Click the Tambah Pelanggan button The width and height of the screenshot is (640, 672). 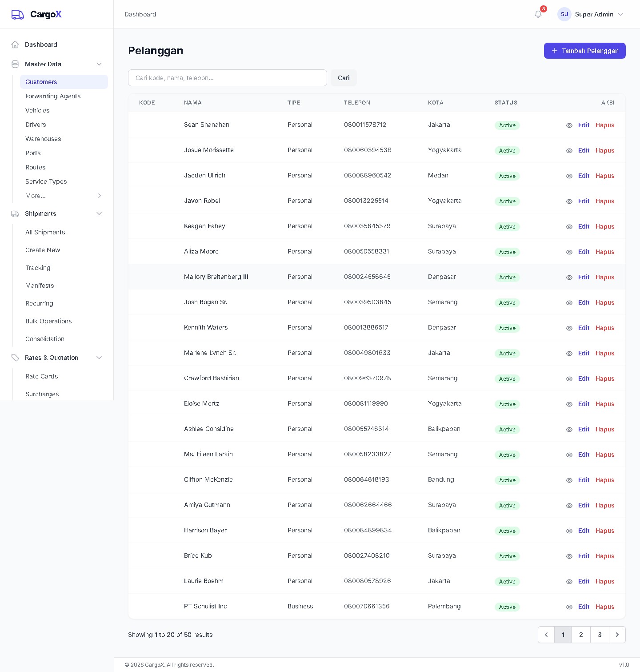click(x=584, y=51)
